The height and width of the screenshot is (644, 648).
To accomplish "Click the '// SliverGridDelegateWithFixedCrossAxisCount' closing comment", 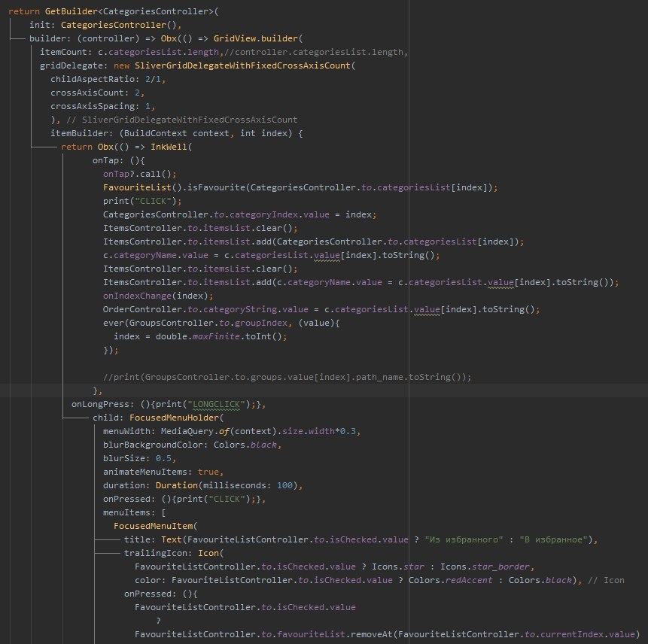I will pyautogui.click(x=182, y=120).
